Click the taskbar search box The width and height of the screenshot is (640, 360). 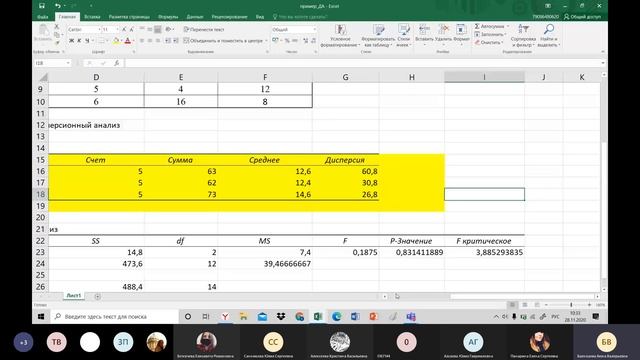114,316
